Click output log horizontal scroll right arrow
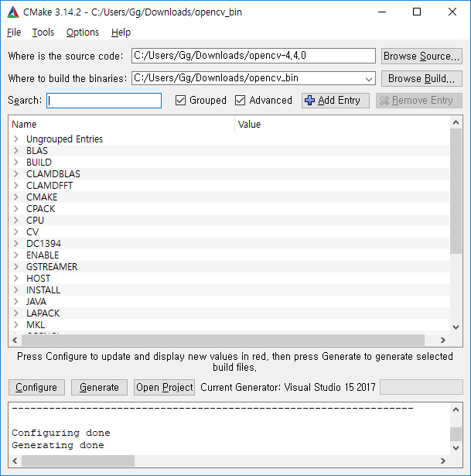 [x=443, y=461]
